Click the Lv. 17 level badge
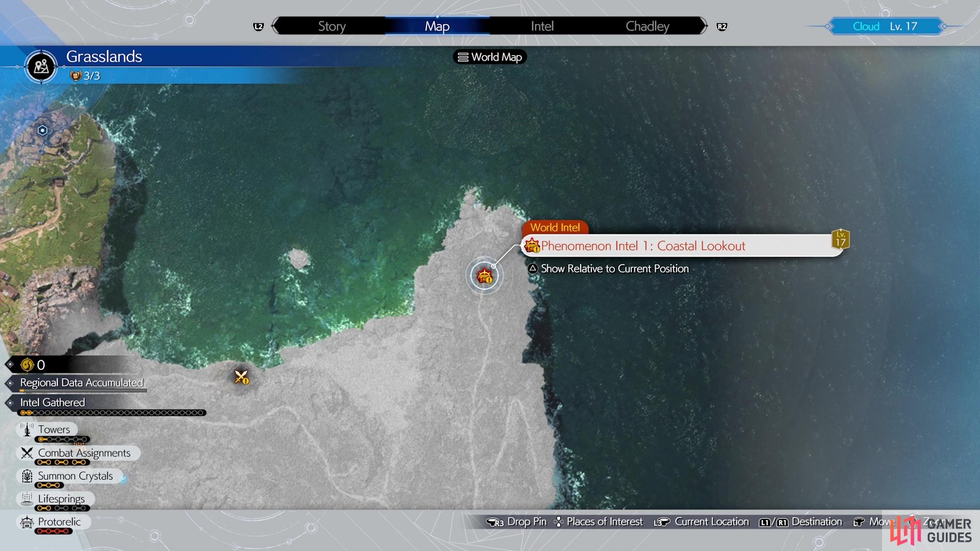The image size is (980, 551). (840, 239)
